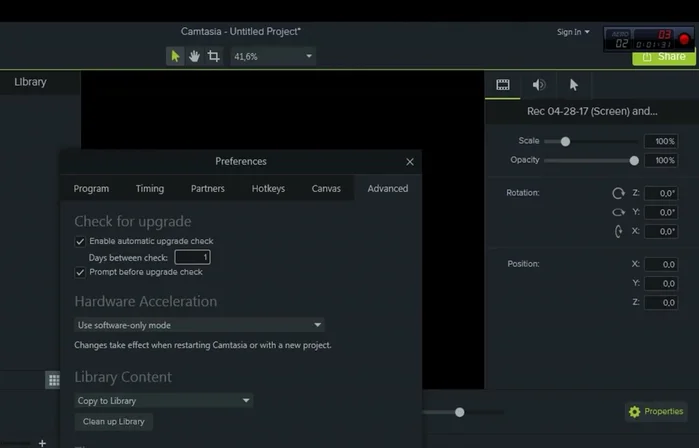
Task: Click the Properties gear button
Action: click(656, 411)
